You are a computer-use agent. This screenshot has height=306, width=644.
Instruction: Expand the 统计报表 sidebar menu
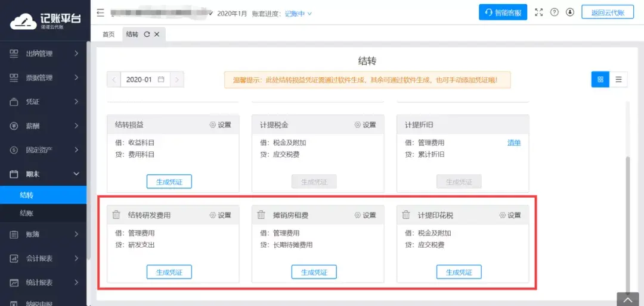[x=43, y=283]
